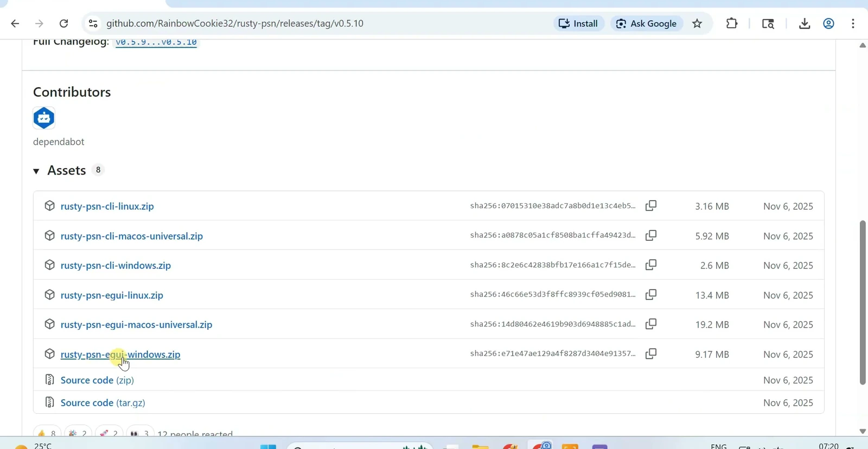Screen dimensions: 868x449
Task: Copy the sha256 for rusty-psn-egui-linux.zip
Action: tap(651, 295)
